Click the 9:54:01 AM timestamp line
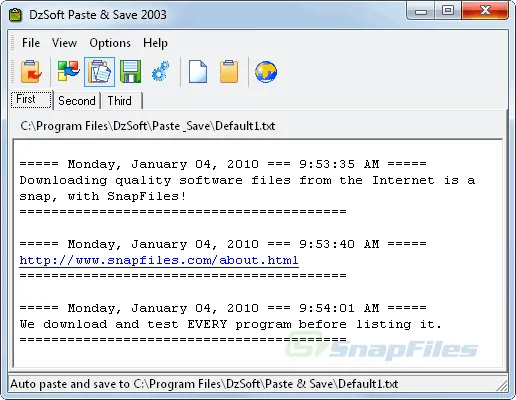This screenshot has width=516, height=400. point(223,308)
